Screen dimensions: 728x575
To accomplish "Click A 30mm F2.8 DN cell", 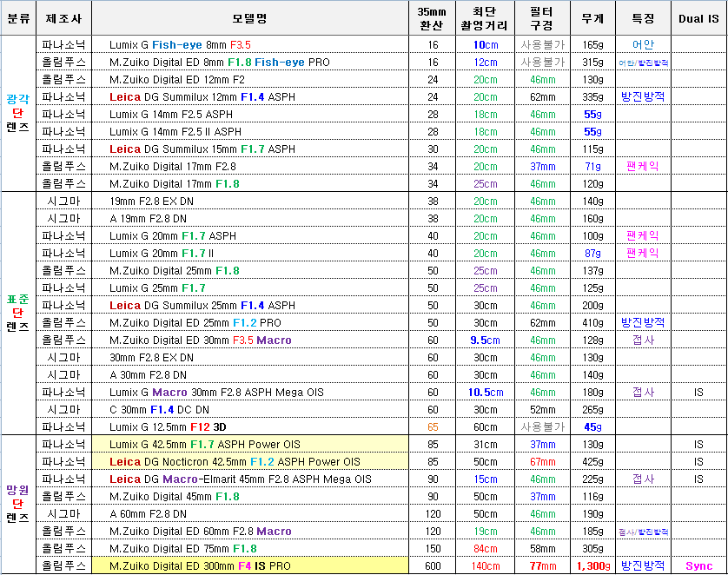I will 250,375.
